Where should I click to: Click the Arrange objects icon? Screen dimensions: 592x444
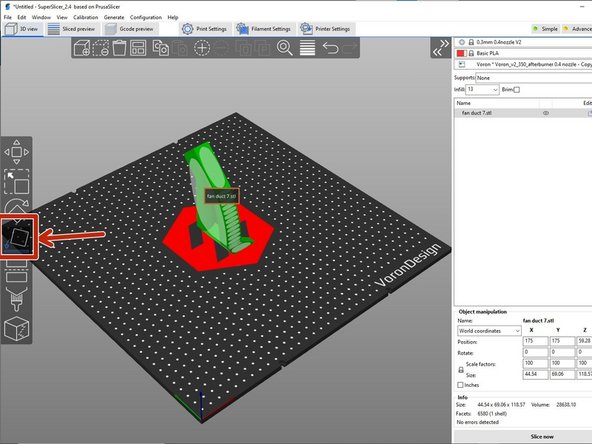coord(138,48)
